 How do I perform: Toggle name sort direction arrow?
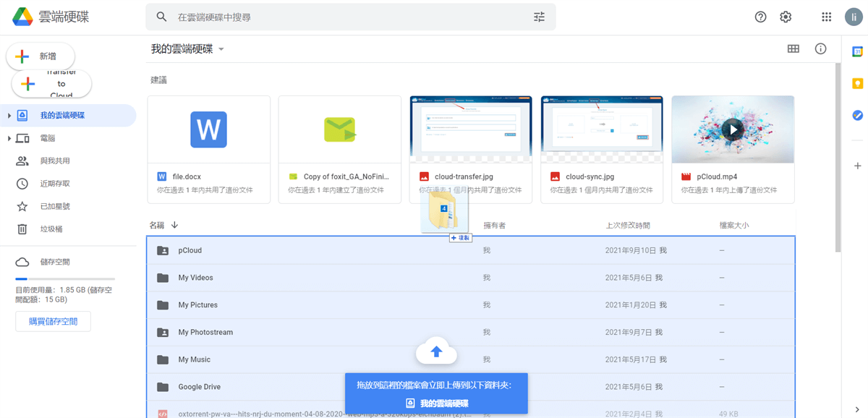[175, 225]
